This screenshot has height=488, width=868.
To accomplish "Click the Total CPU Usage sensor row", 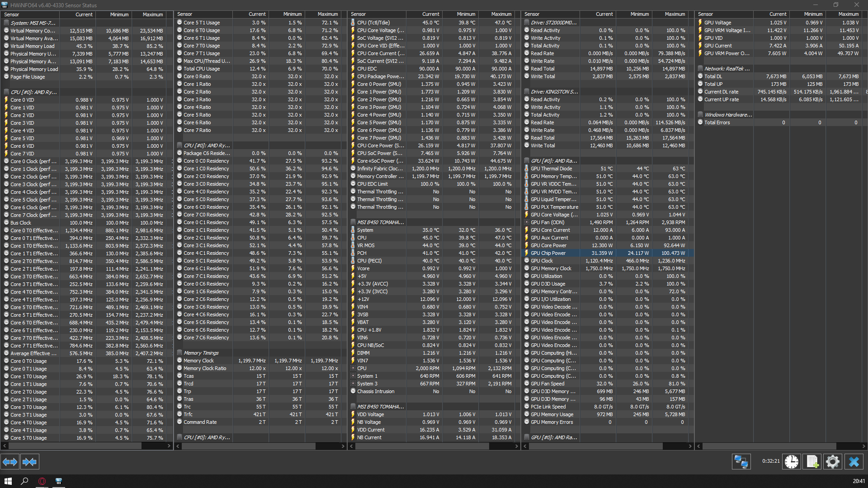I will click(x=201, y=69).
